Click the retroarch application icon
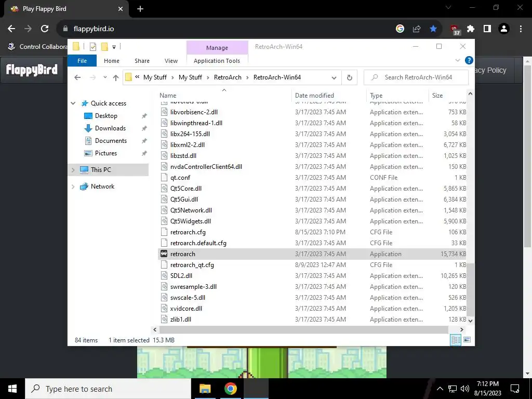 pyautogui.click(x=164, y=254)
